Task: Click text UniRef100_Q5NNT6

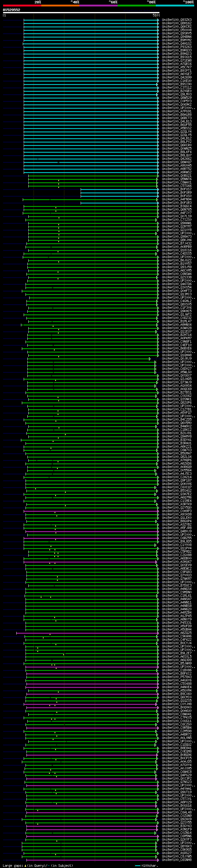Action: (177, 179)
